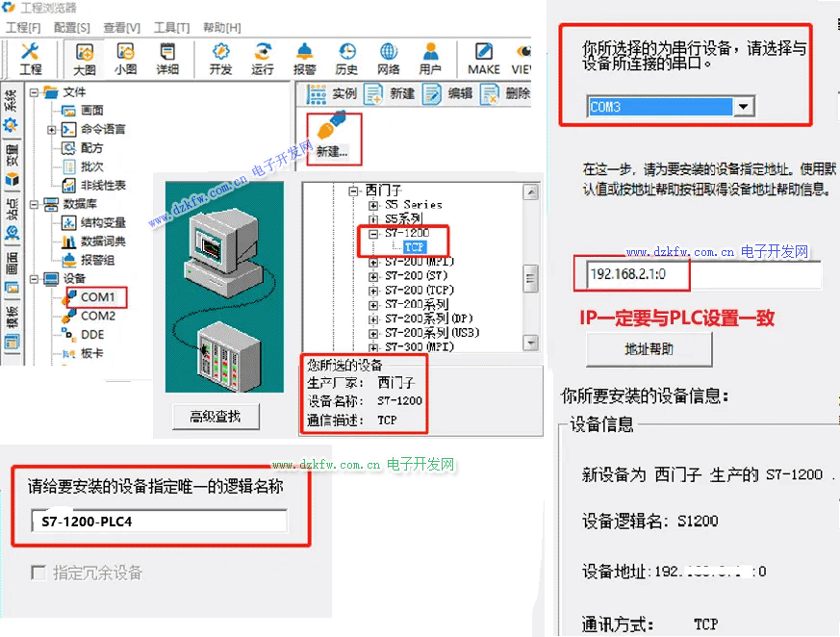This screenshot has height=637, width=840.
Task: Select 非线性表 tree item
Action: point(103,186)
